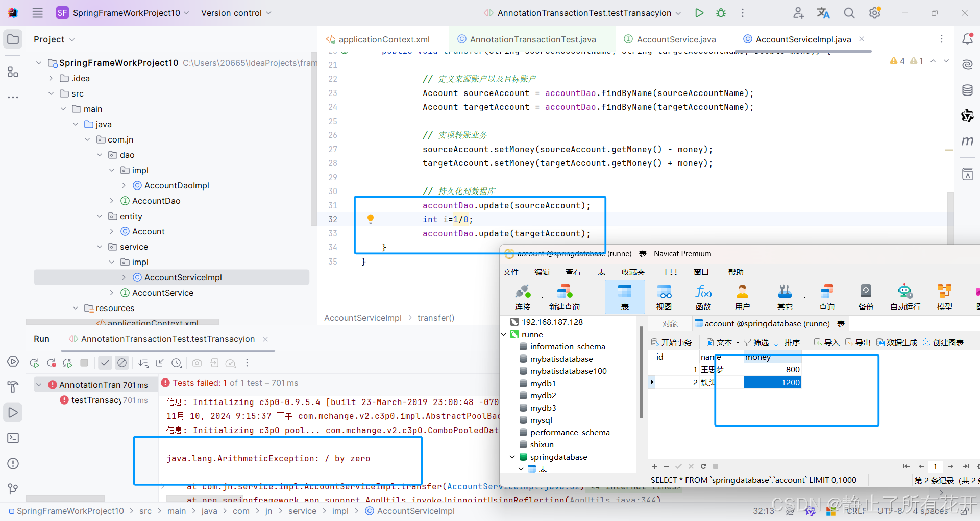Expand AccountDaoImpl class node

[x=124, y=185]
